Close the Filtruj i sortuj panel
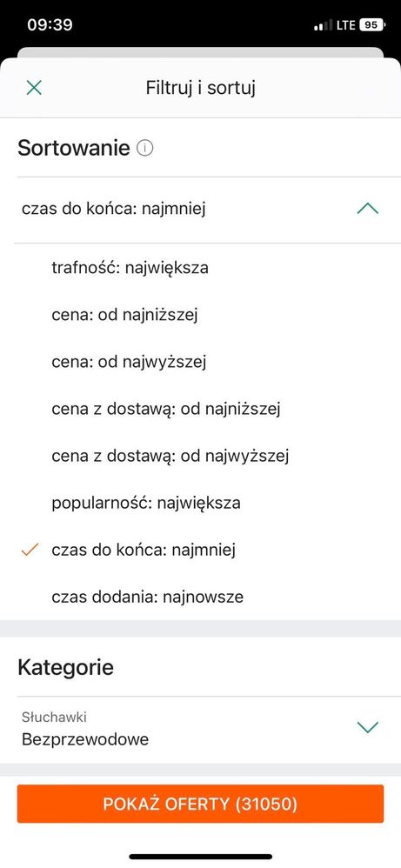The height and width of the screenshot is (868, 401). pyautogui.click(x=34, y=88)
